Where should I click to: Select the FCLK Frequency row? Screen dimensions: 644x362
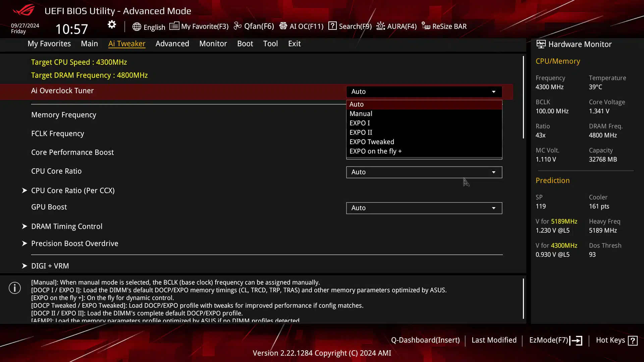click(58, 134)
